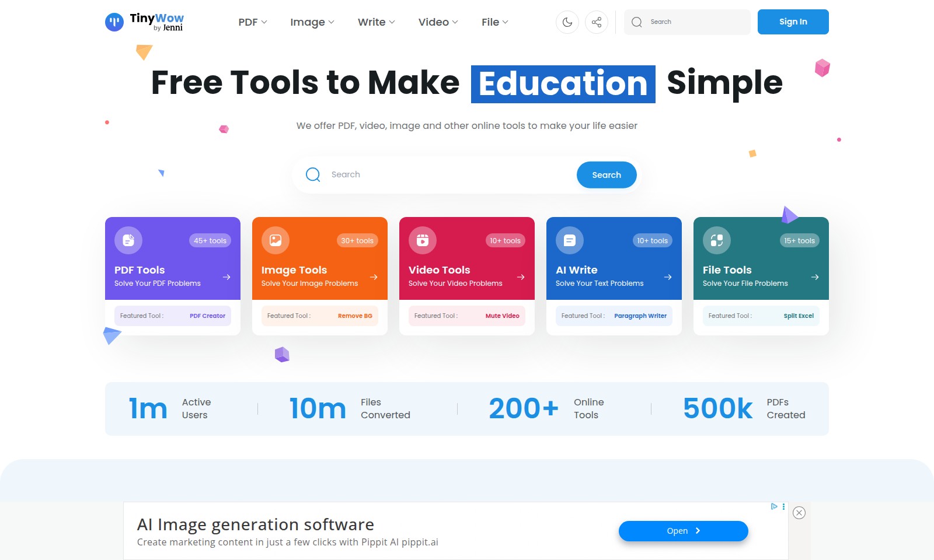Viewport: 934px width, 560px height.
Task: Open the Split Excel featured tool
Action: click(x=799, y=316)
